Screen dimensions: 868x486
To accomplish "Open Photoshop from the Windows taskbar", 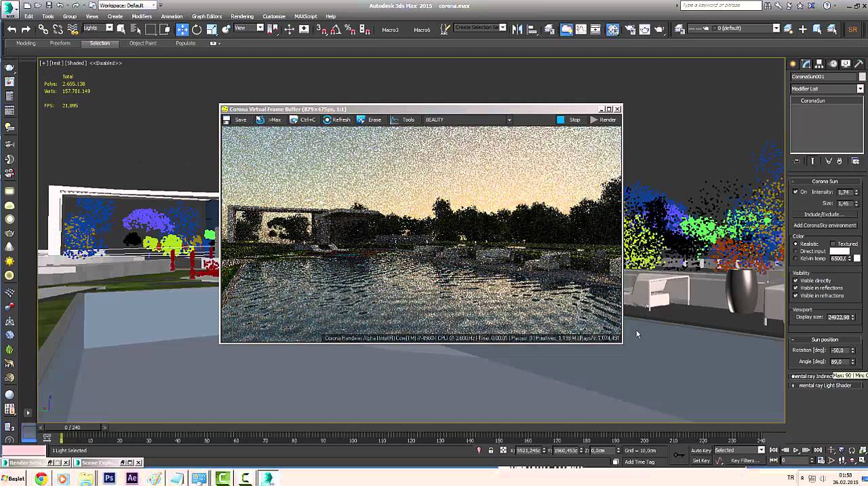I will pos(109,479).
